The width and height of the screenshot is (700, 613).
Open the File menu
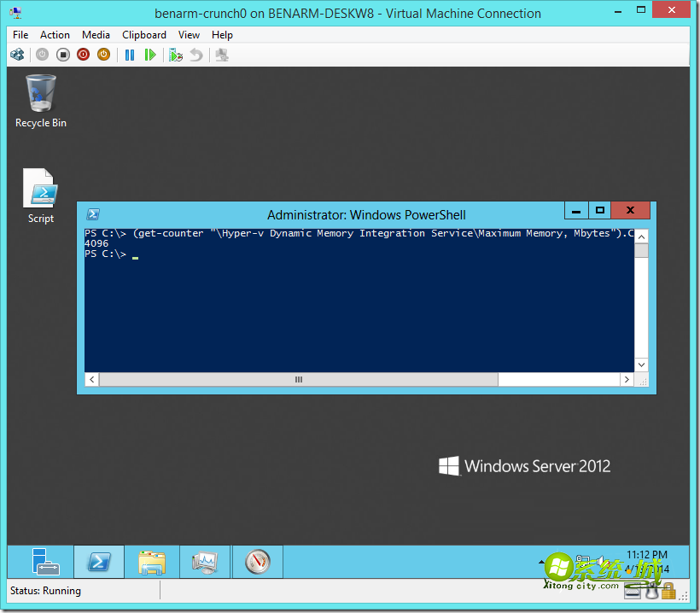click(20, 35)
